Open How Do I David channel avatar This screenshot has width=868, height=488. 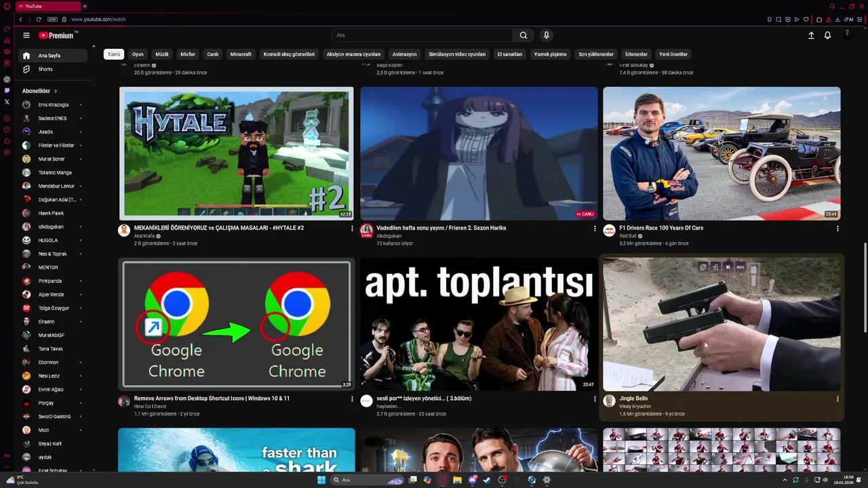[x=124, y=401]
